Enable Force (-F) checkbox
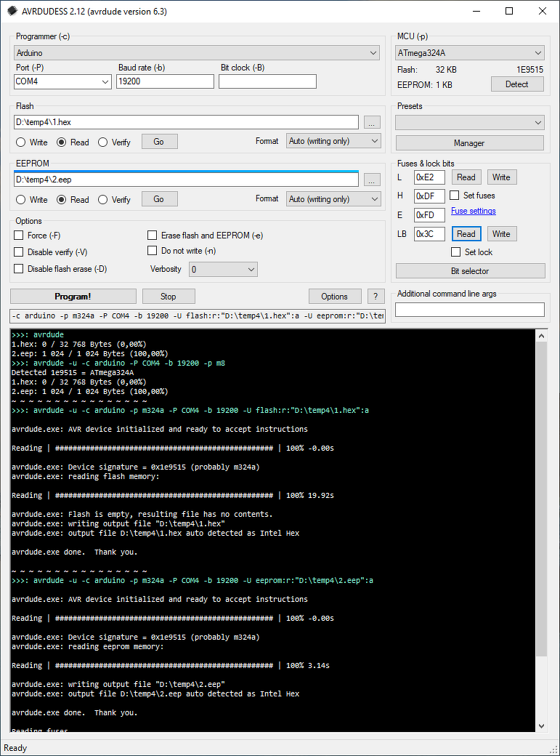Image resolution: width=560 pixels, height=756 pixels. tap(19, 236)
